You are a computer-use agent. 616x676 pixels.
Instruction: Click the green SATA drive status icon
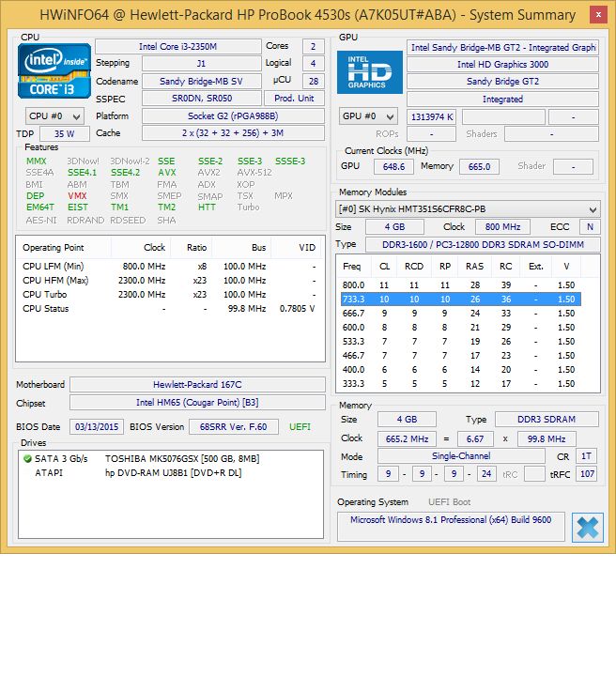click(27, 459)
